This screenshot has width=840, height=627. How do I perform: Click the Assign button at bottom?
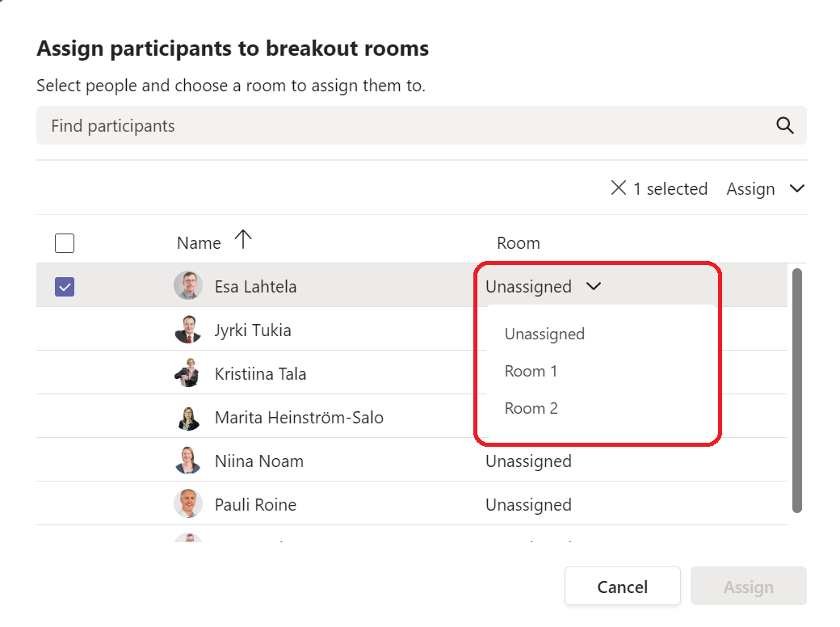tap(748, 587)
